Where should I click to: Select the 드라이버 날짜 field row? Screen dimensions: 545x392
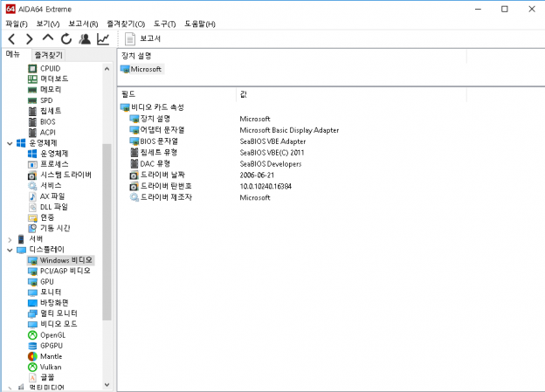[157, 175]
